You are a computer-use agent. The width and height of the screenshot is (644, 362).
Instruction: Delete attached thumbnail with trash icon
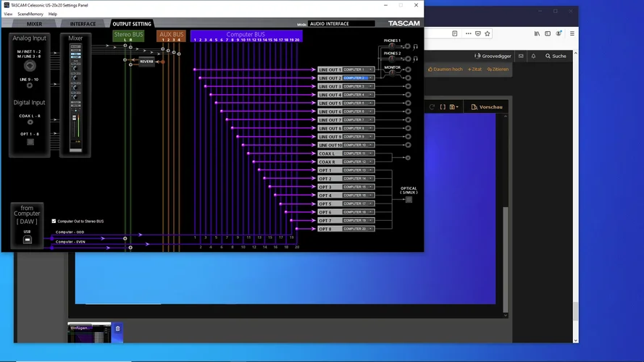tap(118, 329)
